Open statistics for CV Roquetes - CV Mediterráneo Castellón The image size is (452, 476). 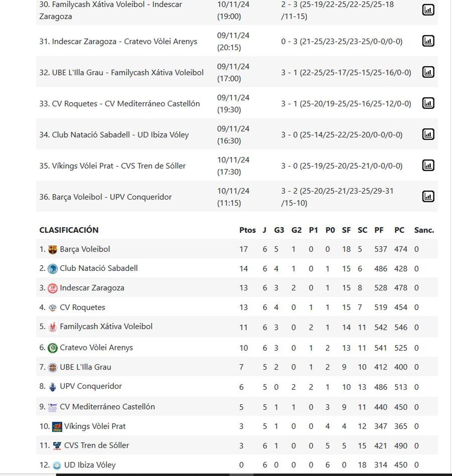429,103
